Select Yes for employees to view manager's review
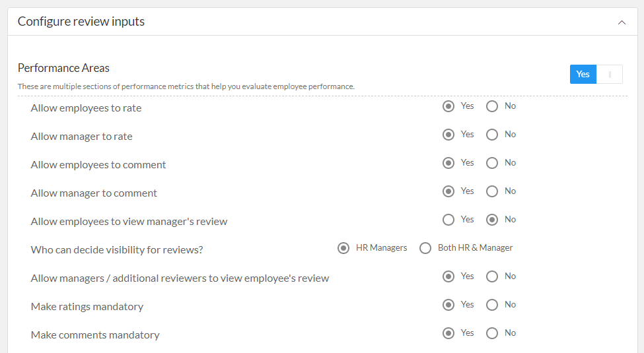The width and height of the screenshot is (644, 353). [448, 220]
